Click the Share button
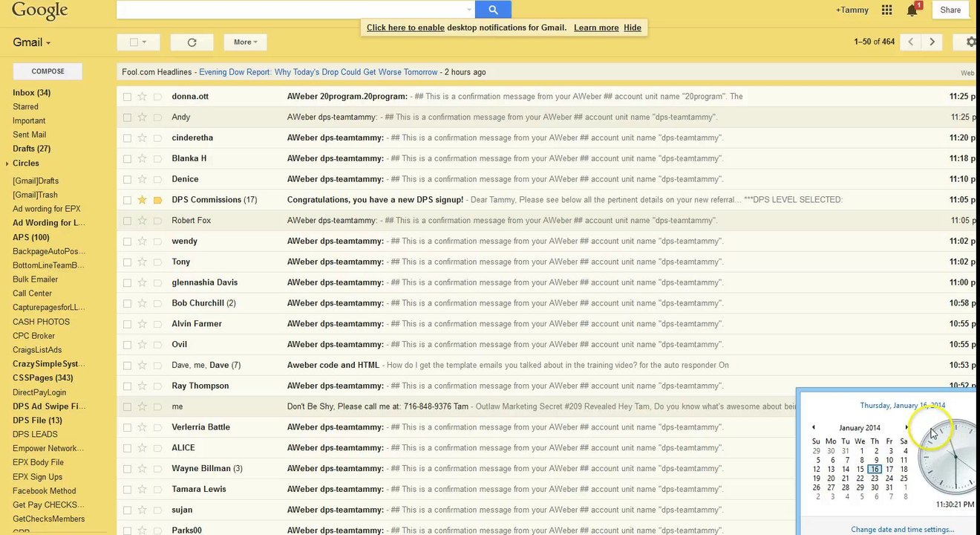This screenshot has height=535, width=980. click(x=950, y=10)
